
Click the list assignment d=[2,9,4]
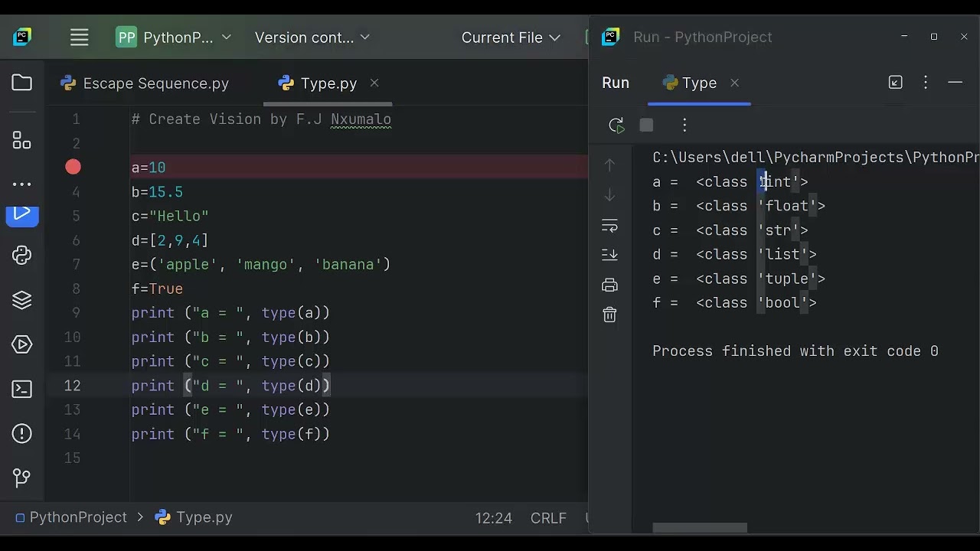(x=170, y=240)
